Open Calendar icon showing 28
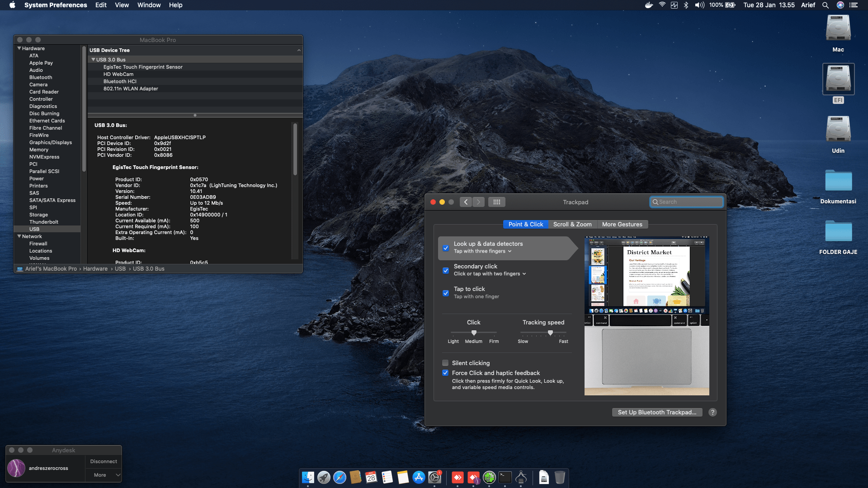 pos(371,477)
